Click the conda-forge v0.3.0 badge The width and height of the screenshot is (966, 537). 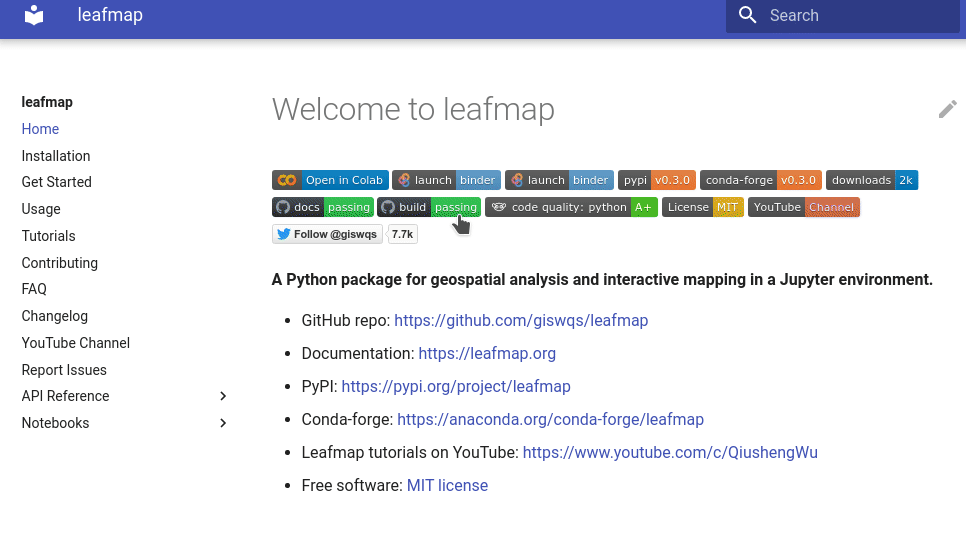(760, 180)
